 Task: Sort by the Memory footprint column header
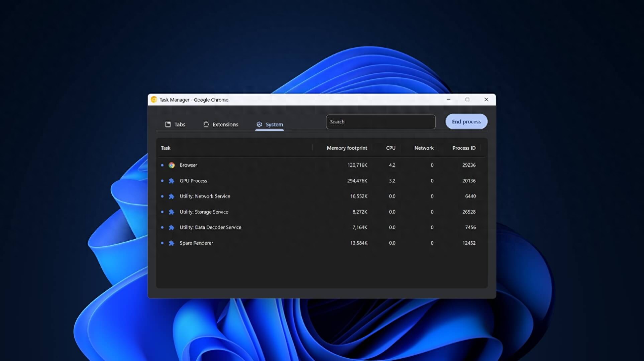tap(347, 148)
